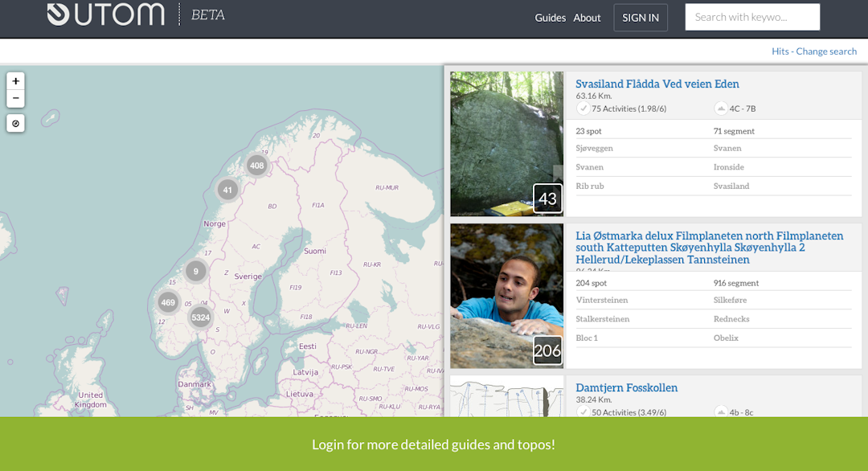Viewport: 868px width, 471px height.
Task: Select the Ironside segment
Action: (728, 166)
